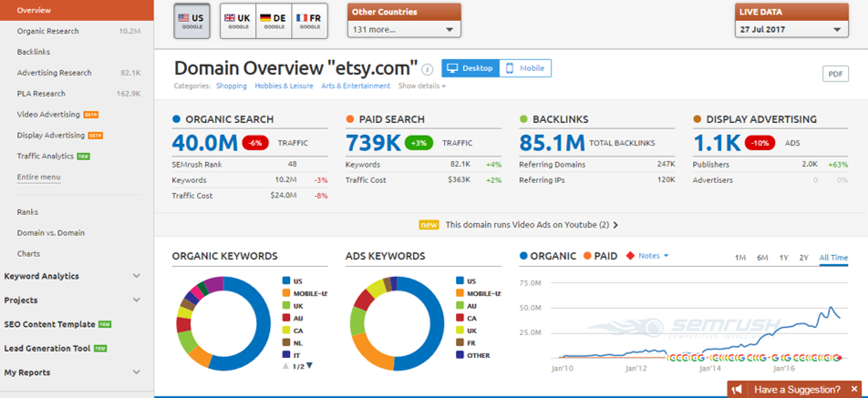The image size is (868, 398).
Task: Expand Show details for categories
Action: pos(422,86)
